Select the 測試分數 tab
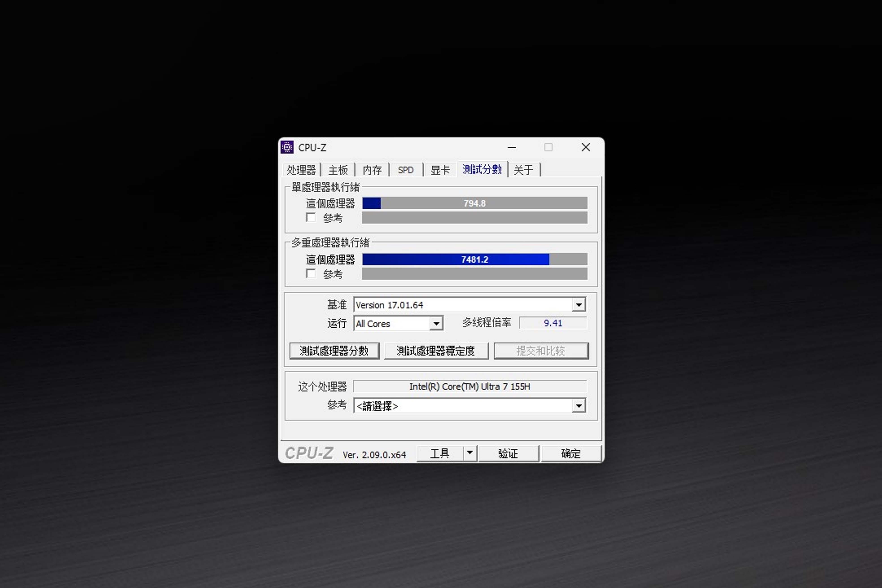This screenshot has height=588, width=882. click(x=482, y=169)
